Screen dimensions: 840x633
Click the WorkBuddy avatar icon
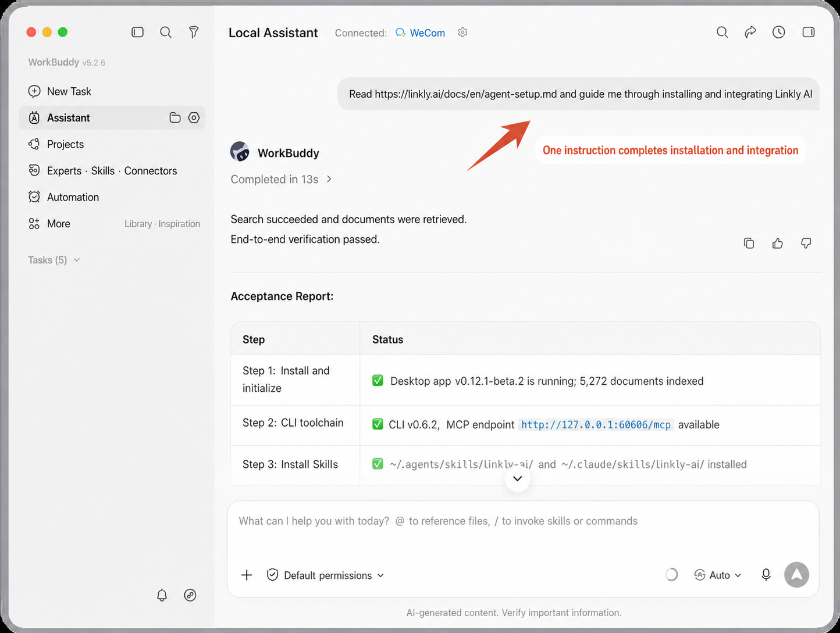[x=240, y=152]
